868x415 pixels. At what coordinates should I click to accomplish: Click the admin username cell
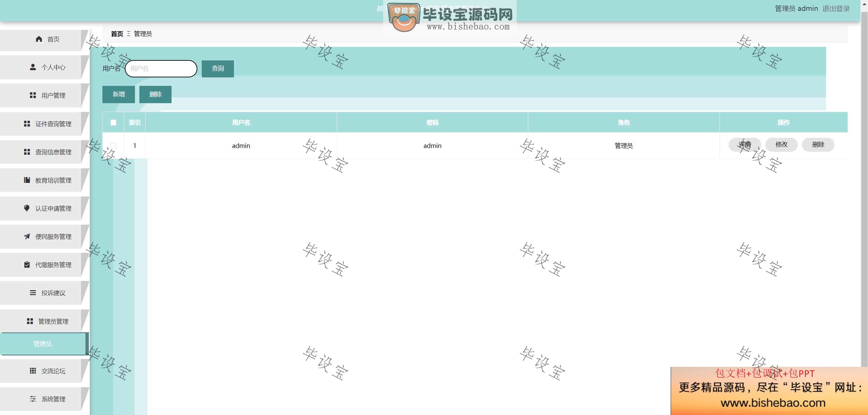(x=241, y=146)
